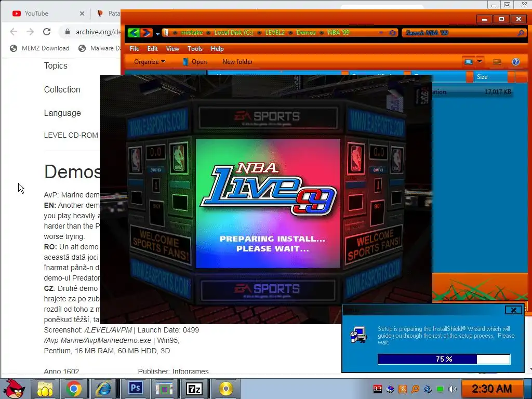This screenshot has width=532, height=399.
Task: Sort by the Size column header
Action: click(x=491, y=77)
